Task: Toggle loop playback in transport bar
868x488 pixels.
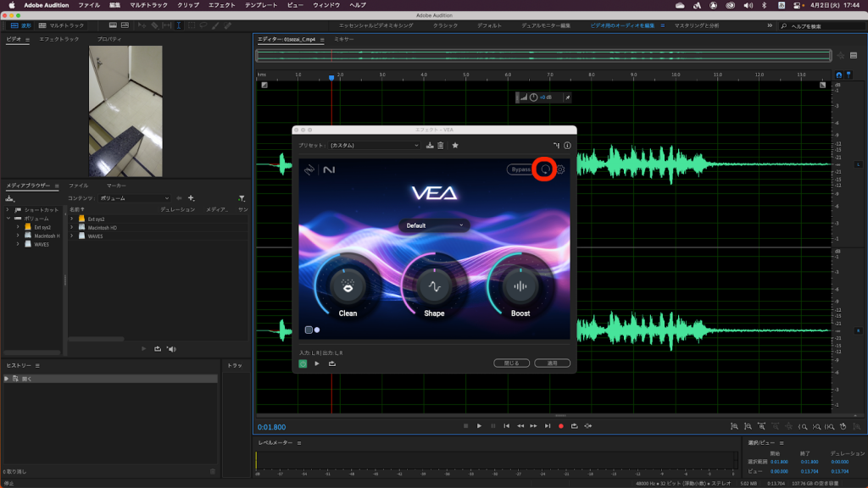Action: [575, 426]
